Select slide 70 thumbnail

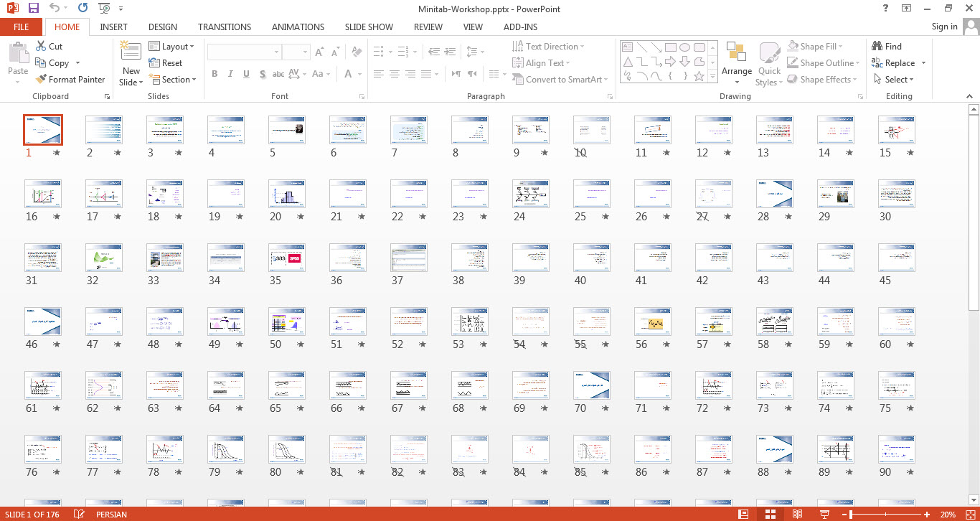coord(592,385)
